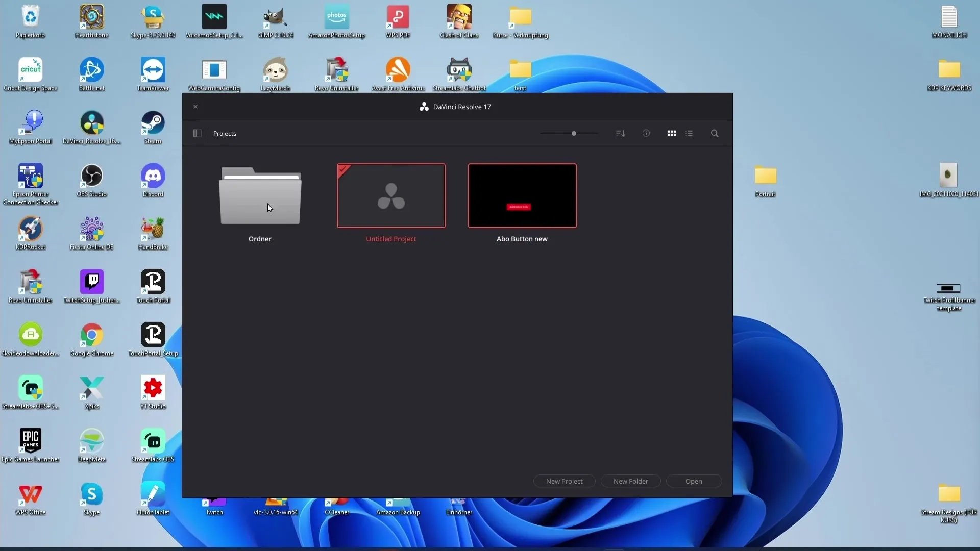Select the 'Open' button for project
This screenshot has height=551, width=980.
694,481
